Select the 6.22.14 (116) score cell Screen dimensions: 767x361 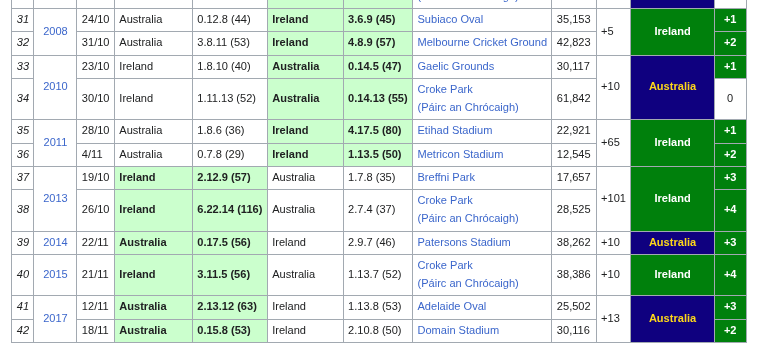tap(230, 210)
